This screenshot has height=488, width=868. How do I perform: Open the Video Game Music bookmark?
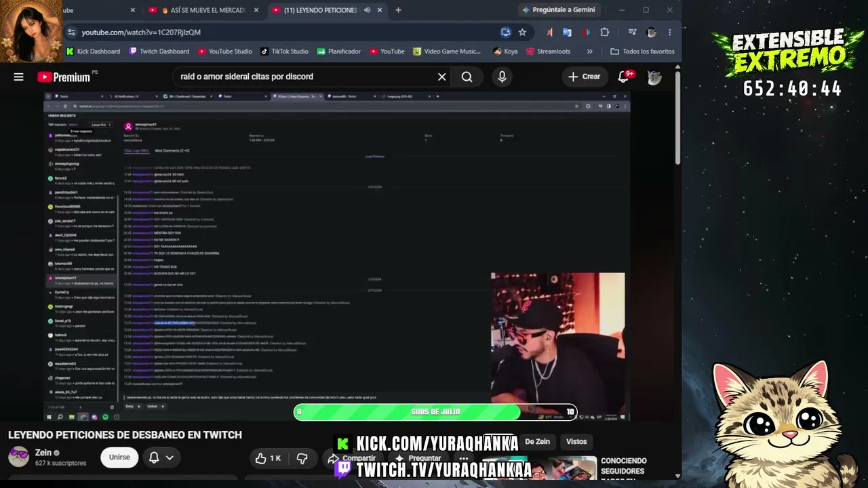click(x=446, y=52)
